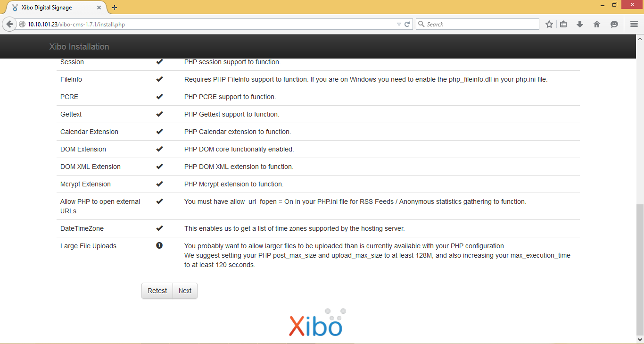Click the Mcrypt Extension label
This screenshot has width=644, height=344.
tap(85, 184)
